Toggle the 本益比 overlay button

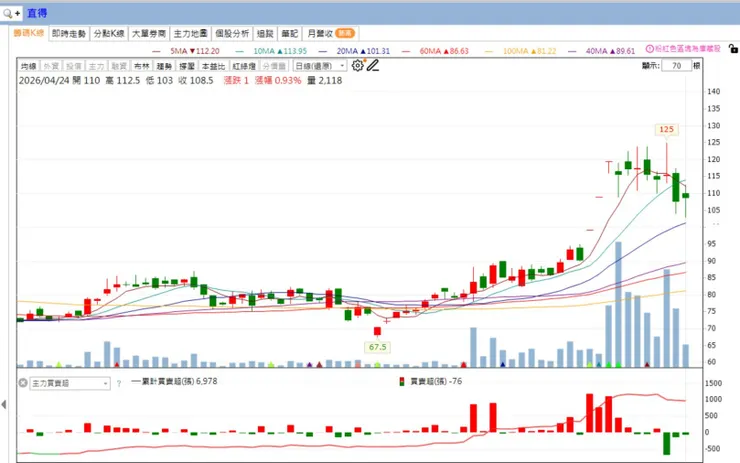tap(213, 66)
